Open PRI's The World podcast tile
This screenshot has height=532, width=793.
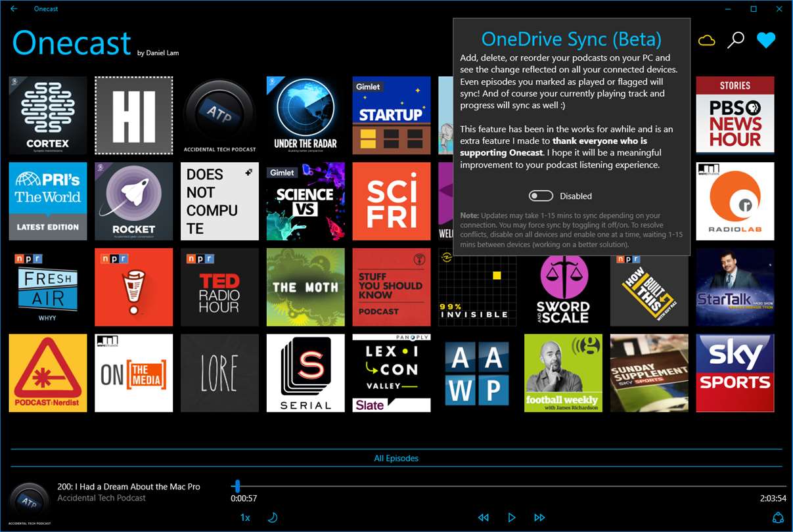point(48,201)
